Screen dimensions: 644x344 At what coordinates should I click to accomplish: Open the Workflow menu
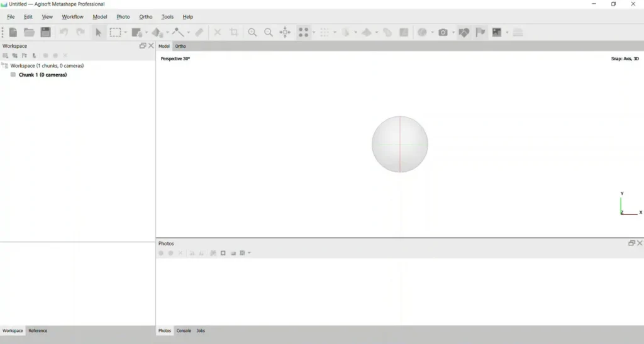click(72, 17)
